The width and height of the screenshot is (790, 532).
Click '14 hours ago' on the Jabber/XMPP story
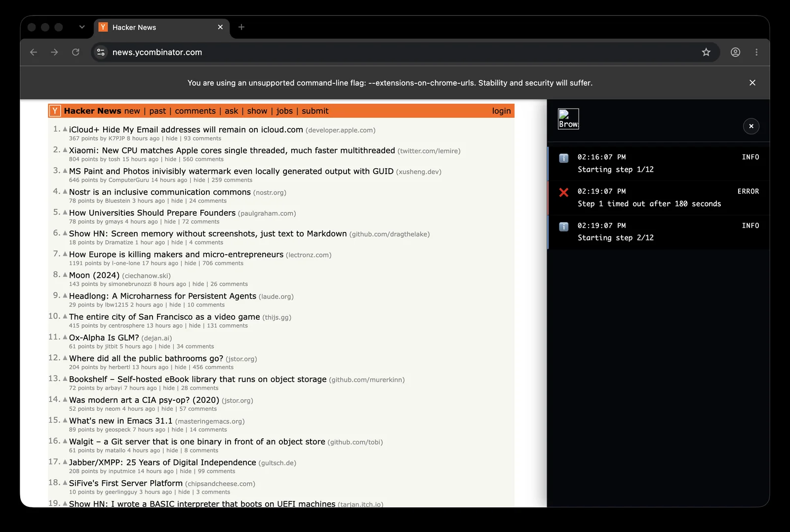click(156, 471)
